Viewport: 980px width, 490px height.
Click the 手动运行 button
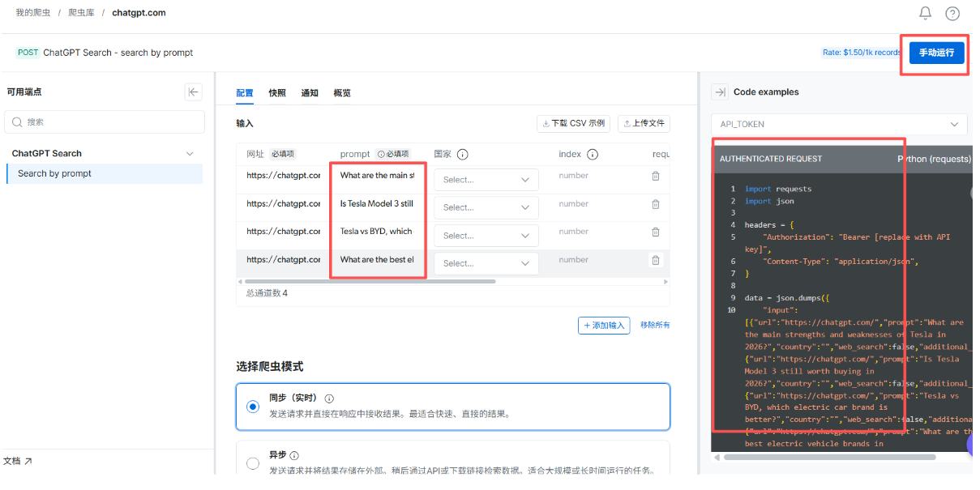pos(936,53)
